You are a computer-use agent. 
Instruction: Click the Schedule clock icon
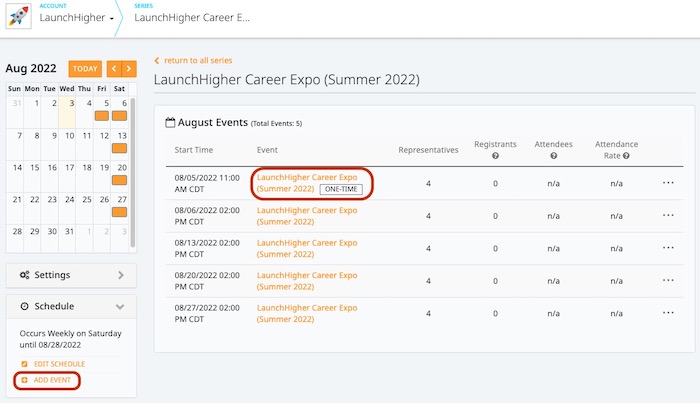pyautogui.click(x=25, y=306)
